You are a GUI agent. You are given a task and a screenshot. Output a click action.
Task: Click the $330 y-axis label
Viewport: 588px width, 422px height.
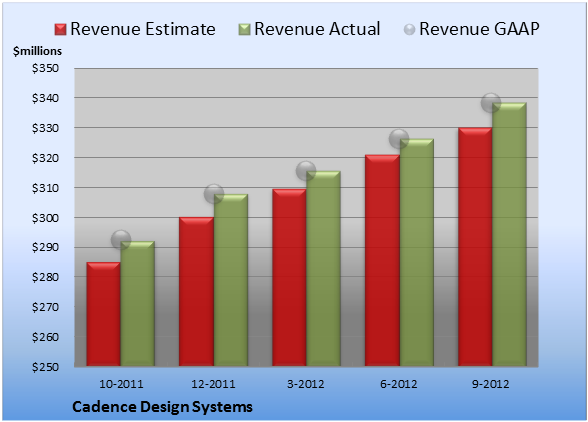click(45, 128)
